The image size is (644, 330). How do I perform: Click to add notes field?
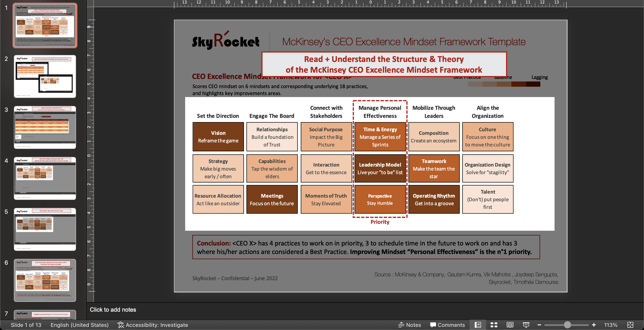113,309
